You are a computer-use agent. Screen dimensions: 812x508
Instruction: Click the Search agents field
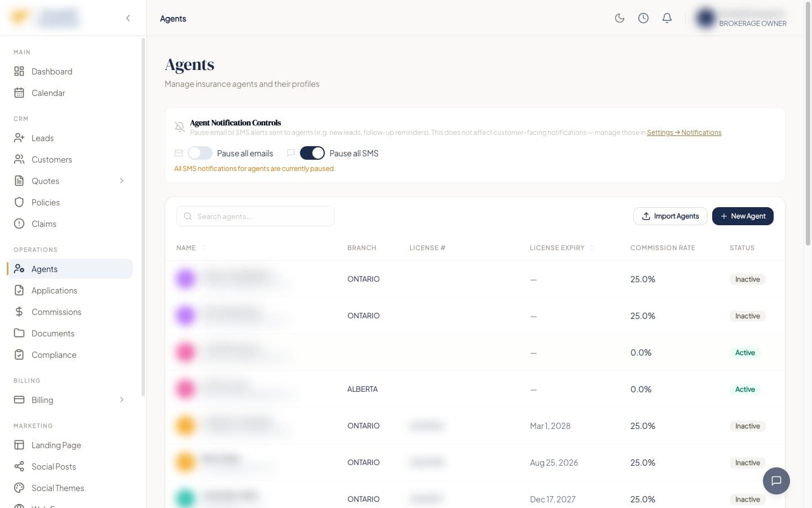pos(255,216)
